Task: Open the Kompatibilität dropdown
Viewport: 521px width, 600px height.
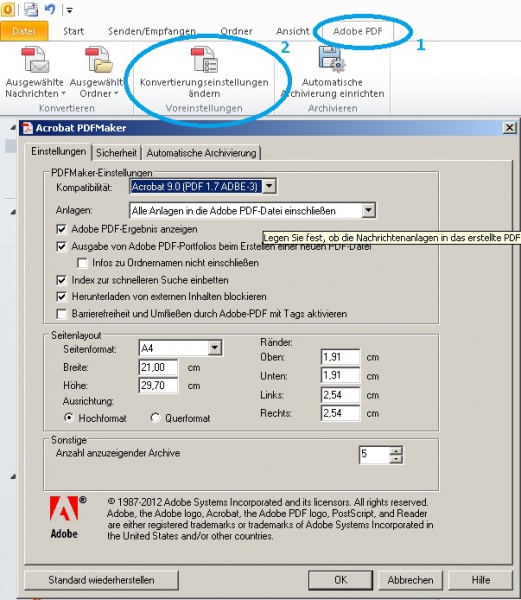Action: click(x=269, y=186)
